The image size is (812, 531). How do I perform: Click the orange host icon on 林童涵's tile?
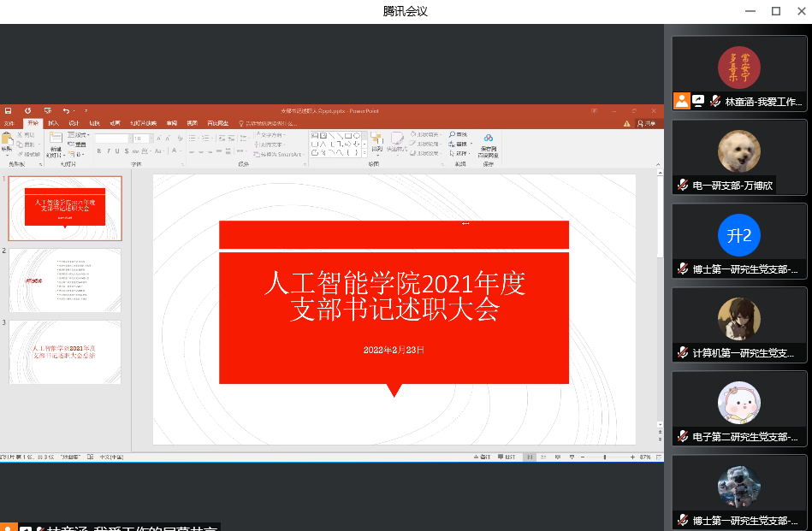coord(682,101)
